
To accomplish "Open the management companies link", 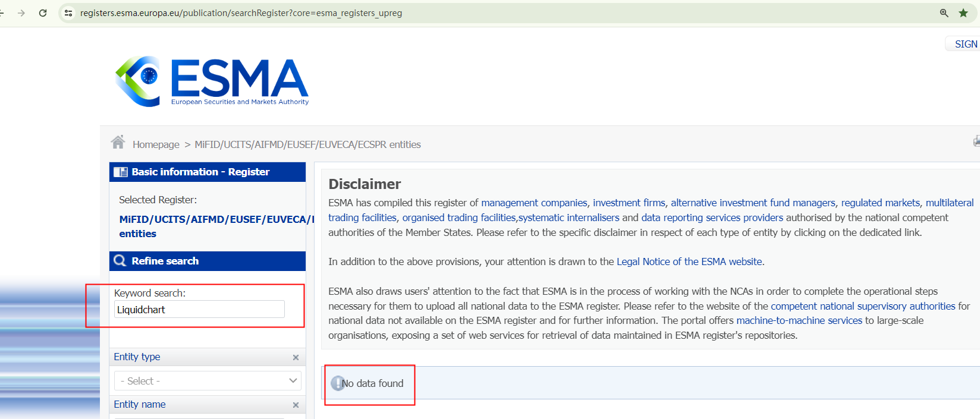I will click(x=533, y=203).
